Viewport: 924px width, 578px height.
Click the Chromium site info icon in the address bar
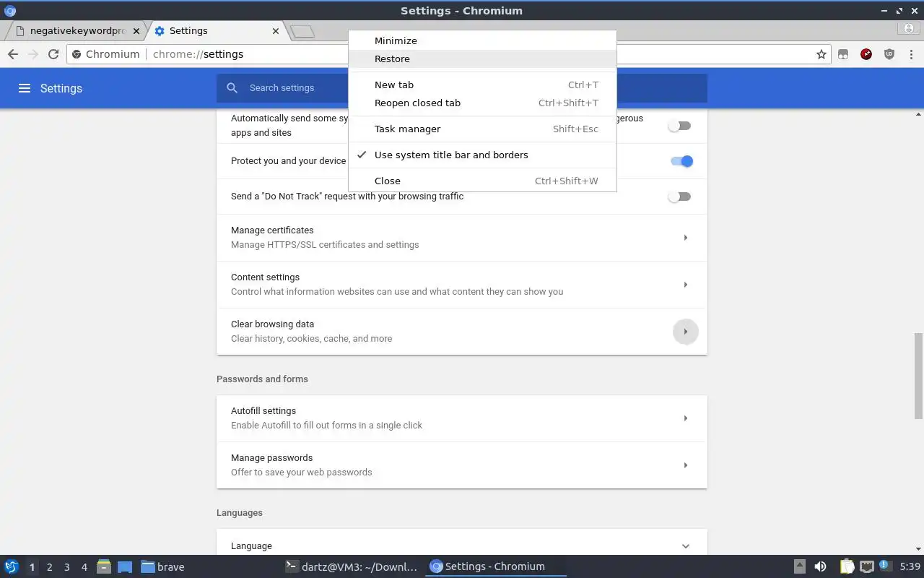click(77, 54)
